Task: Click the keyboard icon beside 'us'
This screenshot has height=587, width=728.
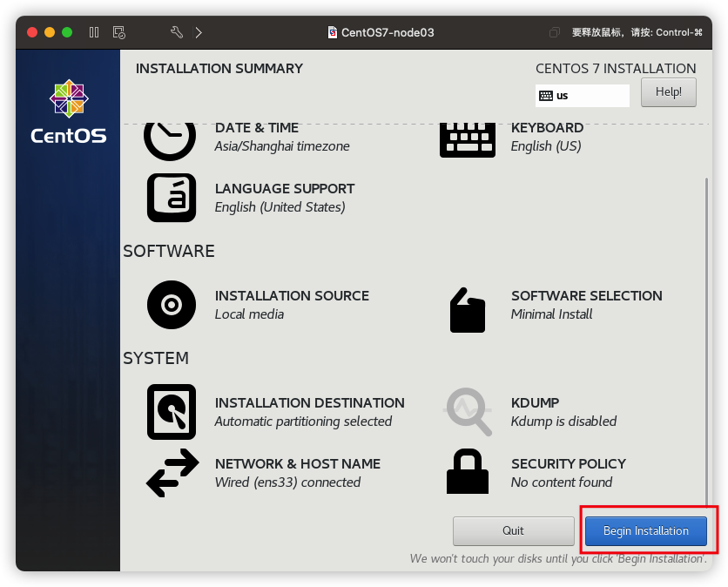Action: 545,96
